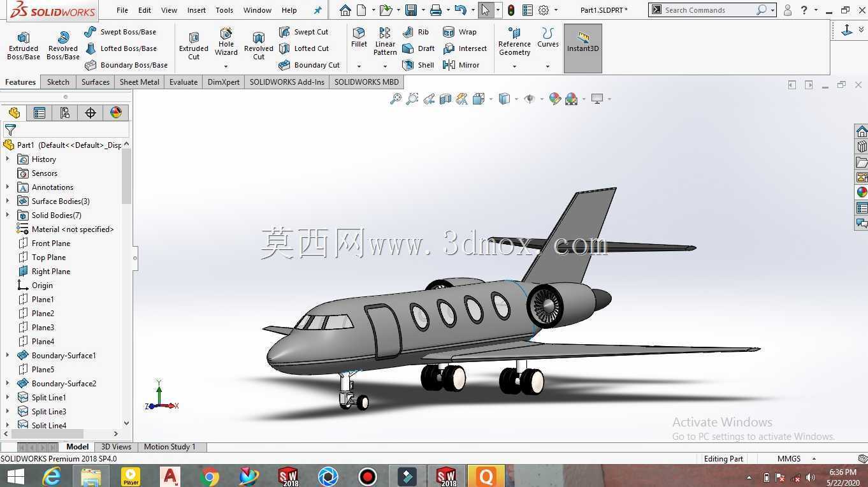
Task: Switch to the Evaluate tab
Action: coord(184,82)
